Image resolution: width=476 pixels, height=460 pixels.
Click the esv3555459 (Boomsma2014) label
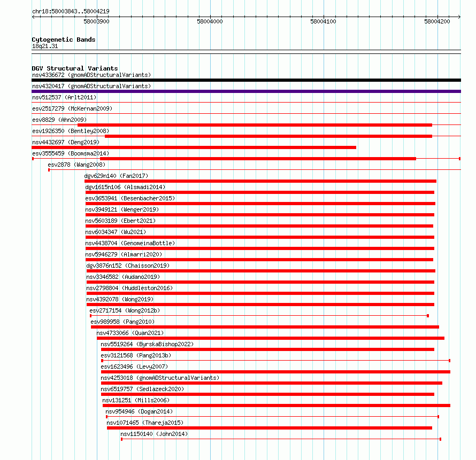click(71, 153)
